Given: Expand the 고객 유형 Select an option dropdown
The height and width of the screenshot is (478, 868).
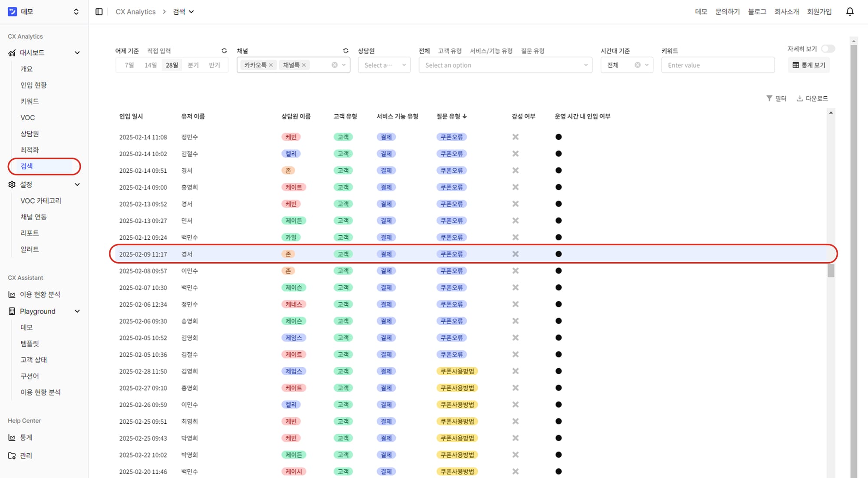Looking at the screenshot, I should click(505, 65).
